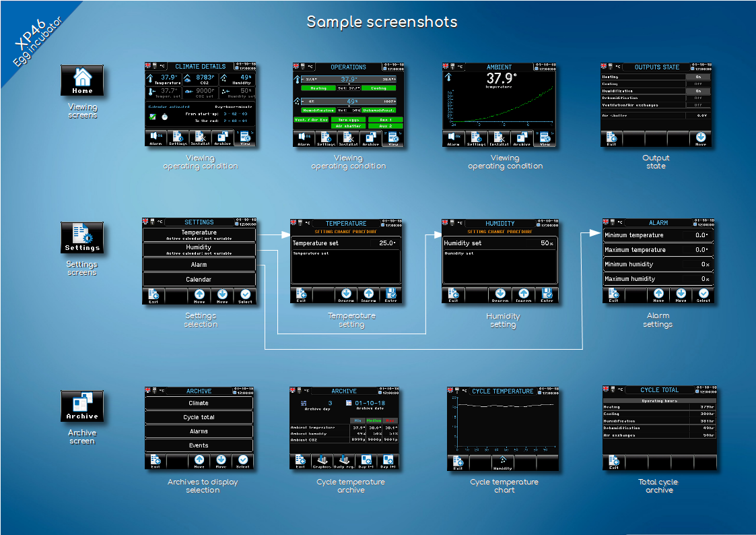Select Temperature row in Settings menu
The image size is (756, 535).
click(199, 235)
